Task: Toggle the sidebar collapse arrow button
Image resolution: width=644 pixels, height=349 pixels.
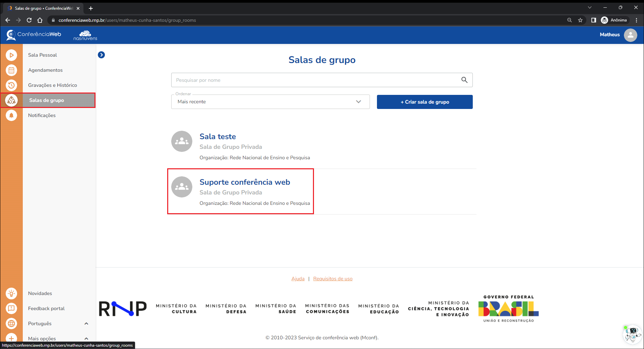Action: tap(101, 55)
